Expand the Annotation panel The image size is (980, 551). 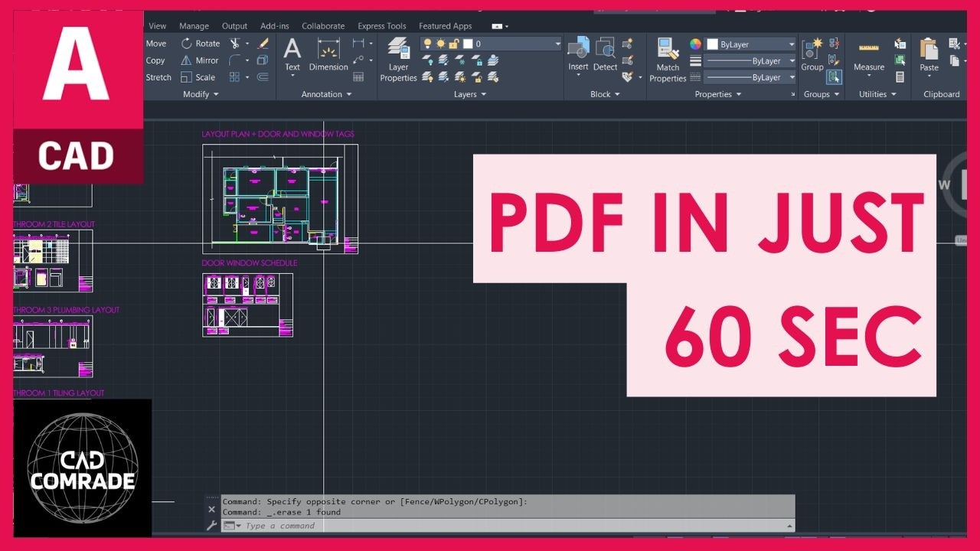tap(326, 94)
